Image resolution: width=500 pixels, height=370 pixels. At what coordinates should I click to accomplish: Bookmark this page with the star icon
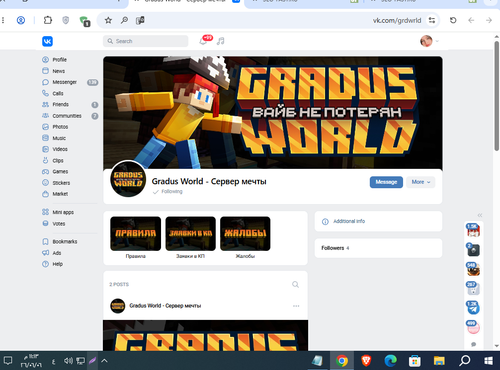108,20
